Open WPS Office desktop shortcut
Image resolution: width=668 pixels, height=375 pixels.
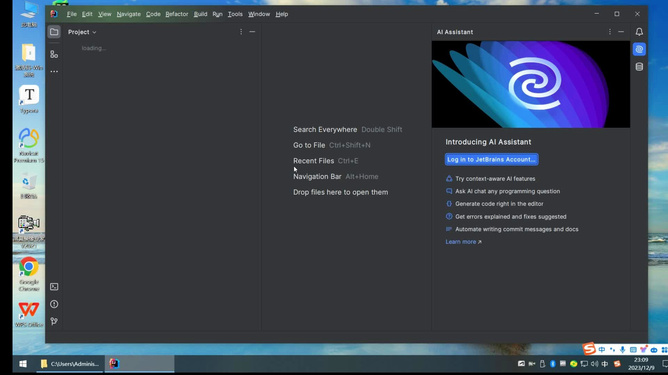(29, 314)
